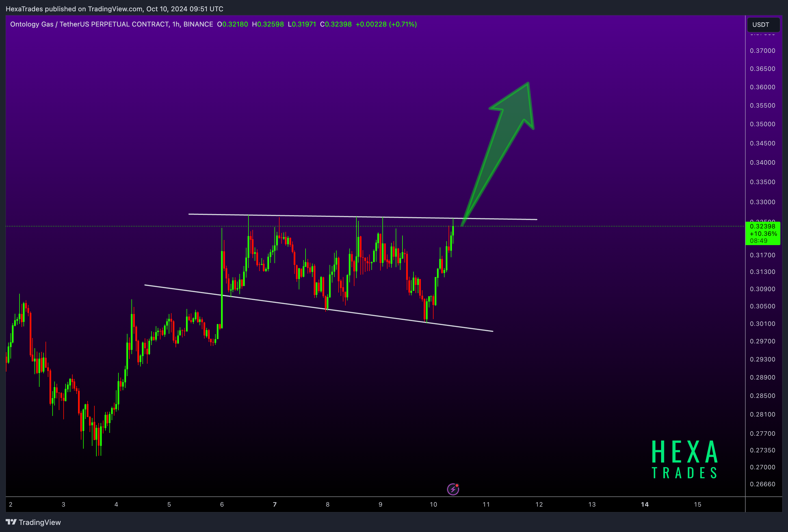Click the +10.36% label on the price axis
Screen dimensions: 788x532
(x=763, y=234)
